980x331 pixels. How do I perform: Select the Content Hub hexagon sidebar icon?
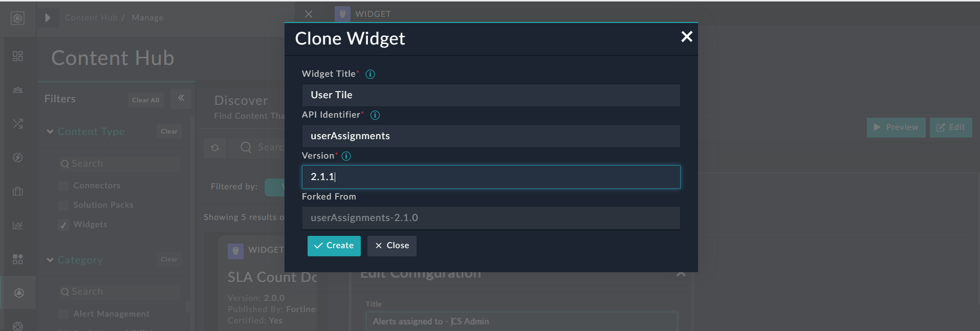[17, 292]
